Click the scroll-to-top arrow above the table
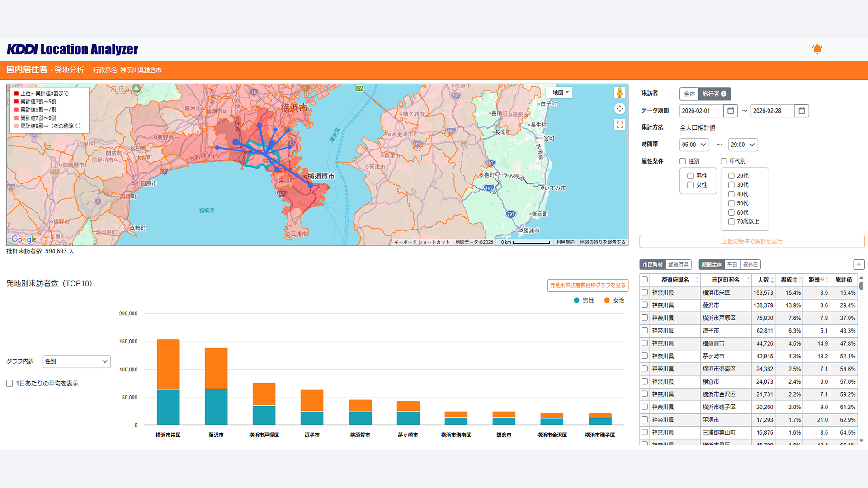Image resolution: width=868 pixels, height=488 pixels. click(859, 265)
